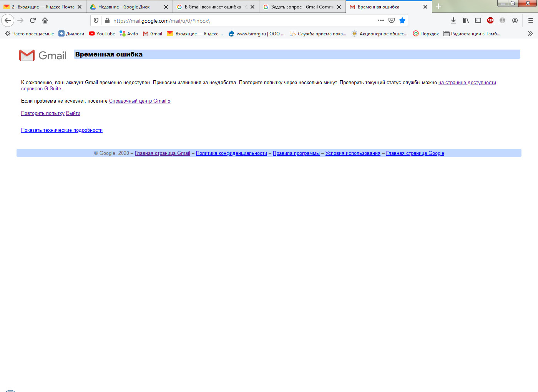Image resolution: width=538 pixels, height=392 pixels.
Task: Expand 'Показать технические подробности'
Action: (x=62, y=130)
